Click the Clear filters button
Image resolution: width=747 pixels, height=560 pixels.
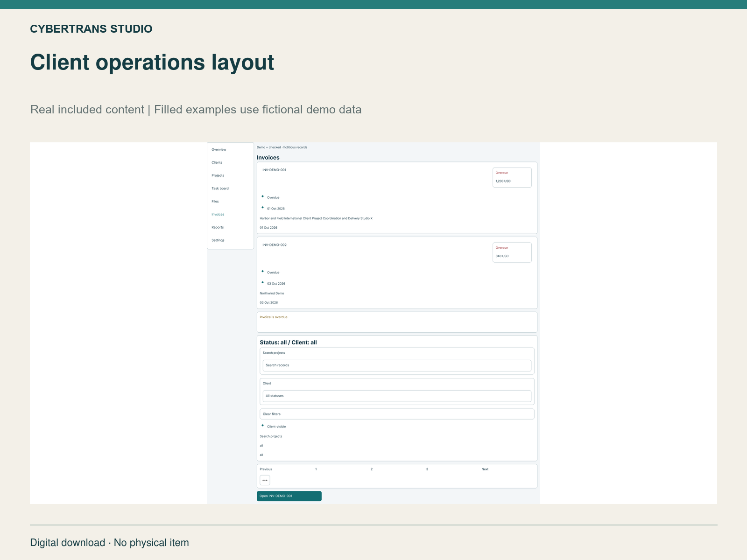[397, 414]
